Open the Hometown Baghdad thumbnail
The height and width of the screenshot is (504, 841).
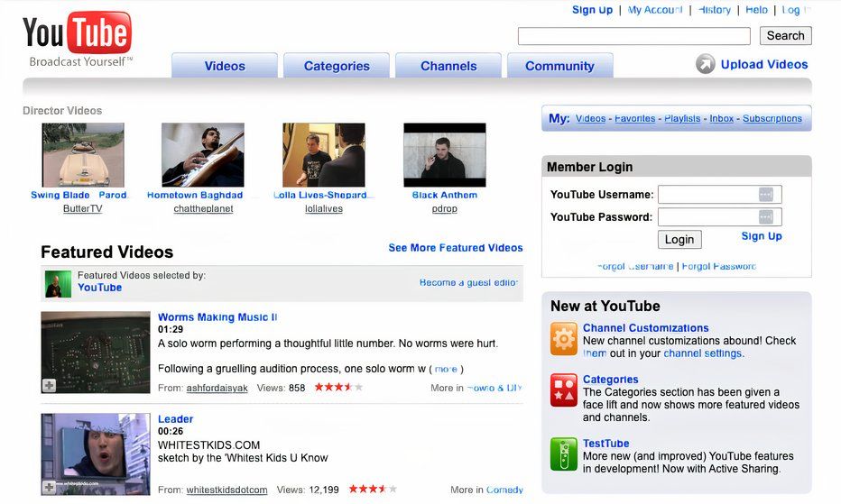tap(203, 155)
